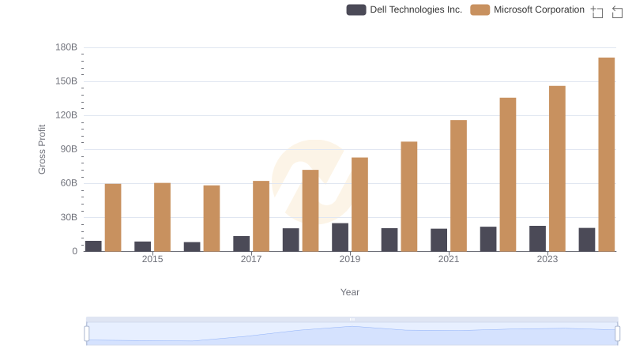
Task: Click the 150B y-axis label
Action: pyautogui.click(x=66, y=81)
